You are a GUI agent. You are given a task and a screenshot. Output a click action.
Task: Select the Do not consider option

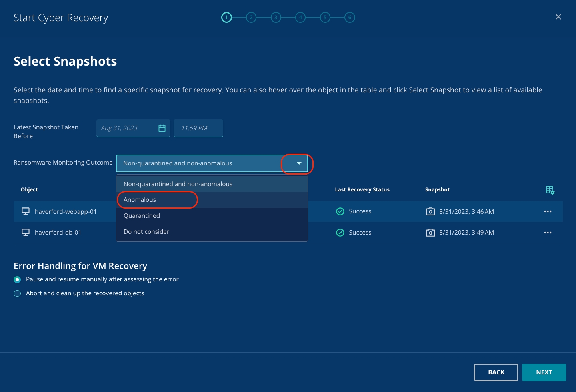(x=146, y=232)
